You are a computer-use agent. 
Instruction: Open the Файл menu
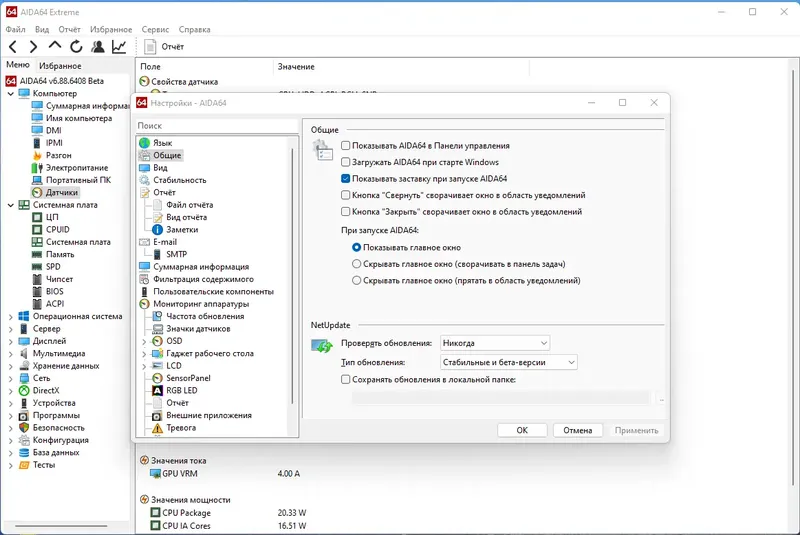pos(15,30)
